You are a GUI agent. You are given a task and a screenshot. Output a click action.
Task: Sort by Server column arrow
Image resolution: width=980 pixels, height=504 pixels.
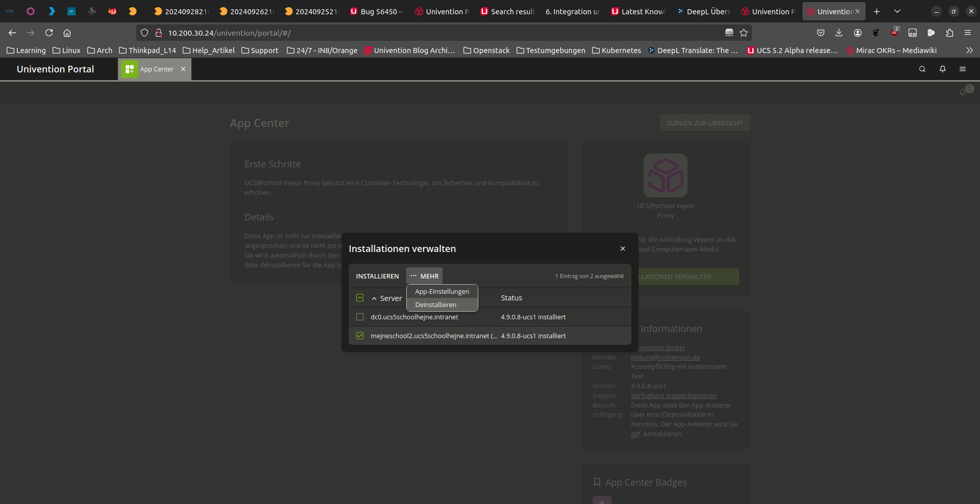point(374,298)
